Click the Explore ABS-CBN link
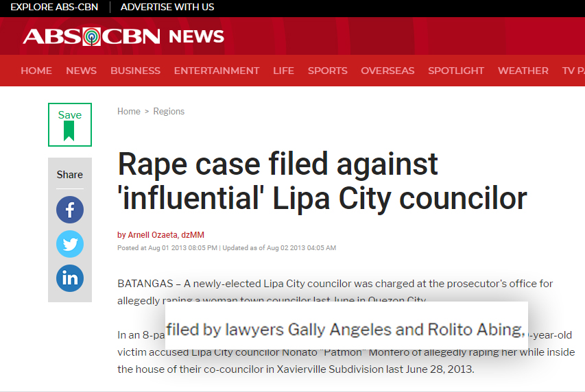The height and width of the screenshot is (392, 585). (54, 7)
